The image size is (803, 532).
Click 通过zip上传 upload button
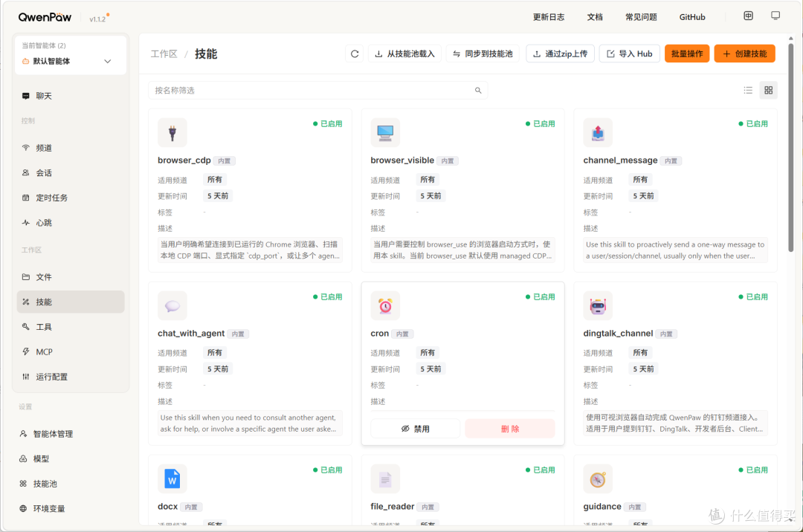[x=560, y=53]
